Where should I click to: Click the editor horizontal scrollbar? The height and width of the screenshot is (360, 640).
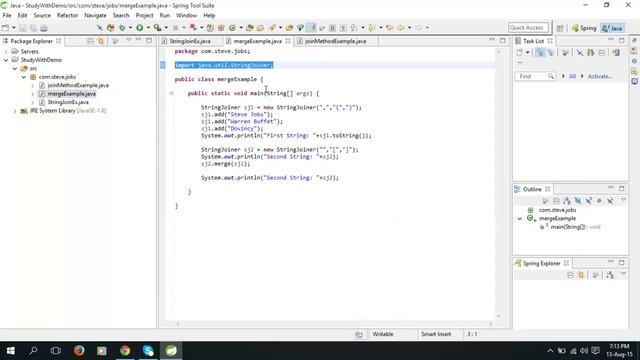pyautogui.click(x=333, y=324)
